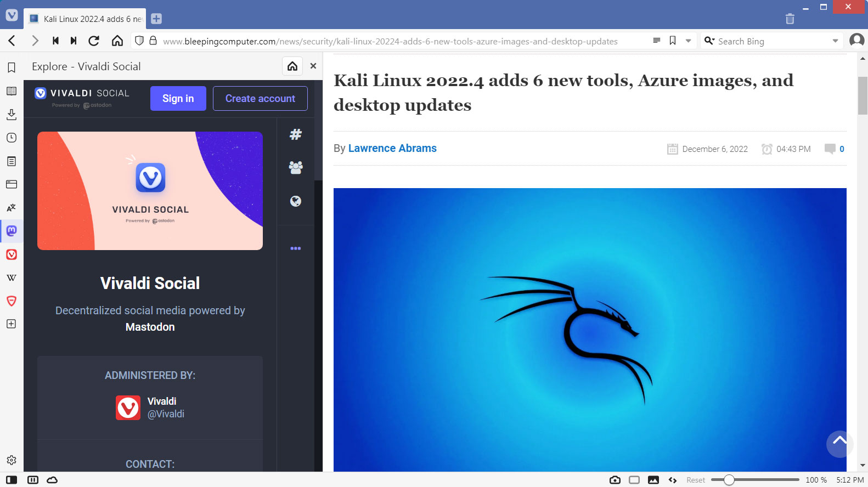Open browser settings gear
This screenshot has width=868, height=487.
click(x=12, y=460)
